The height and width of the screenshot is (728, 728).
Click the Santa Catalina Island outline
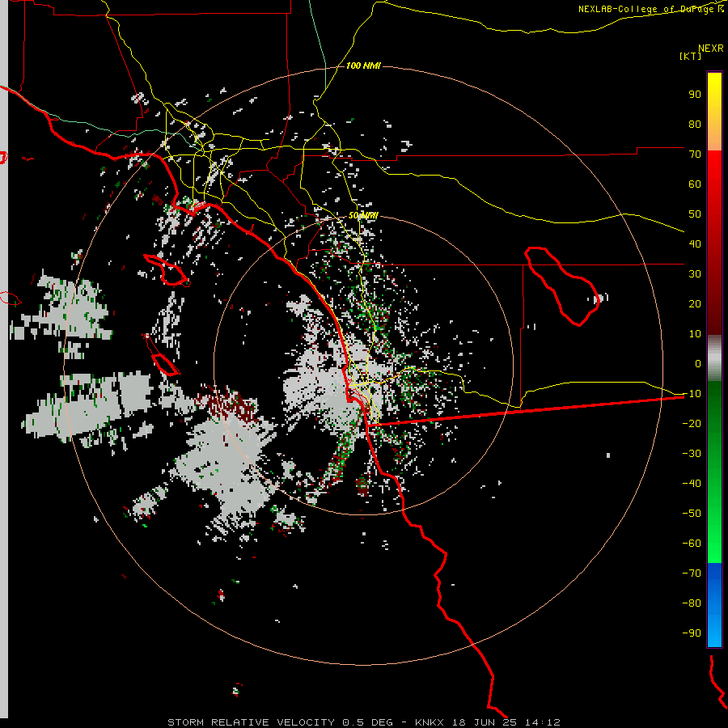pyautogui.click(x=167, y=270)
